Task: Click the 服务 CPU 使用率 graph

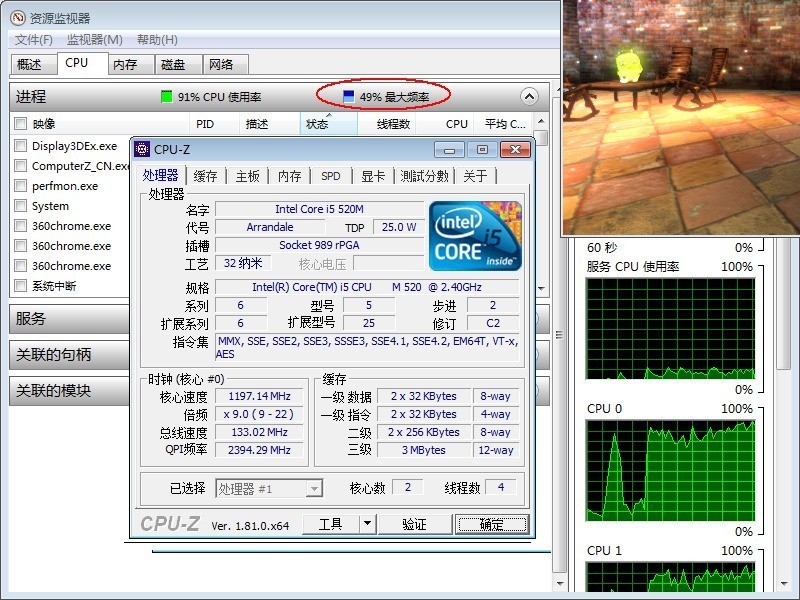Action: 670,329
